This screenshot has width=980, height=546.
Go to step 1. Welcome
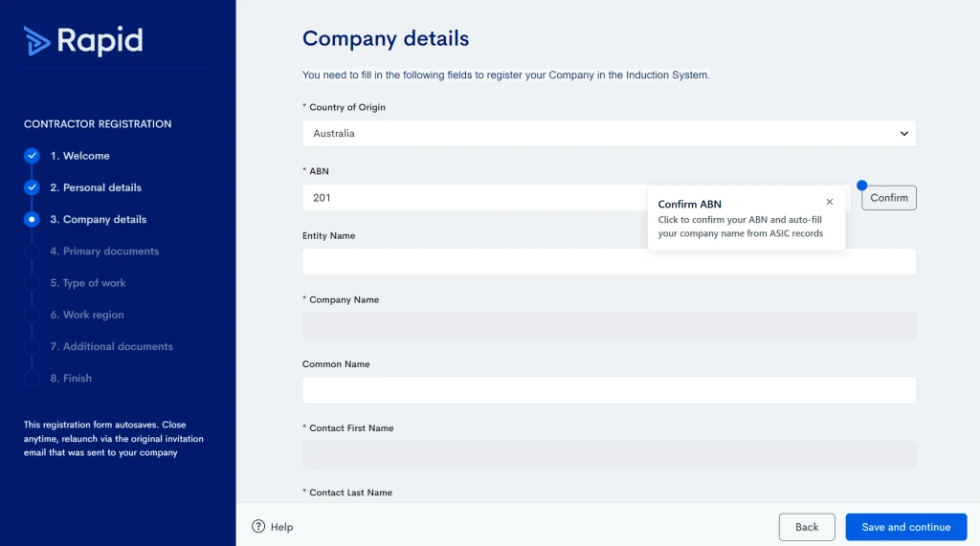(x=80, y=156)
